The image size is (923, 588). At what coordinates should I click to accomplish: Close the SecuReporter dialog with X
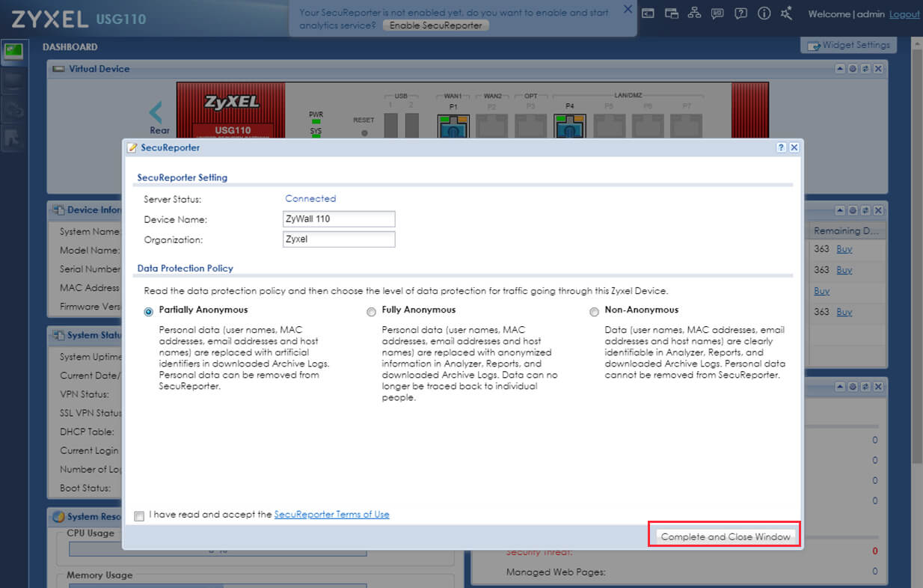tap(794, 148)
